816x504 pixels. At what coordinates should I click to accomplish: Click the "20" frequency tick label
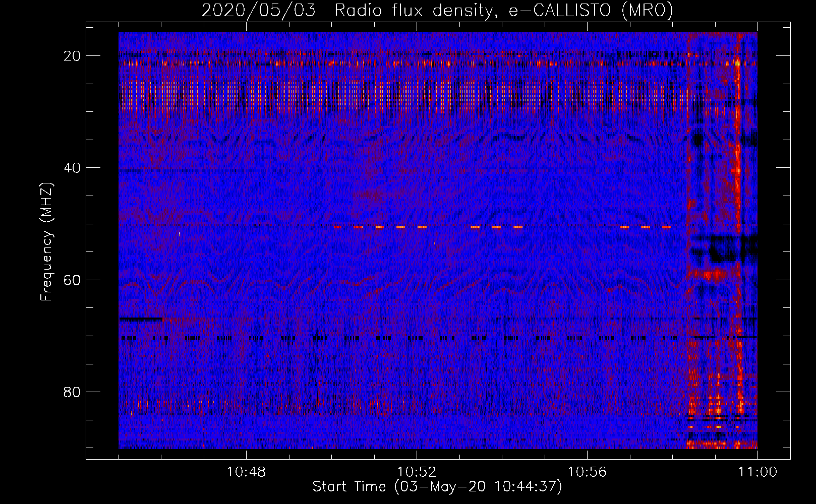coord(73,56)
